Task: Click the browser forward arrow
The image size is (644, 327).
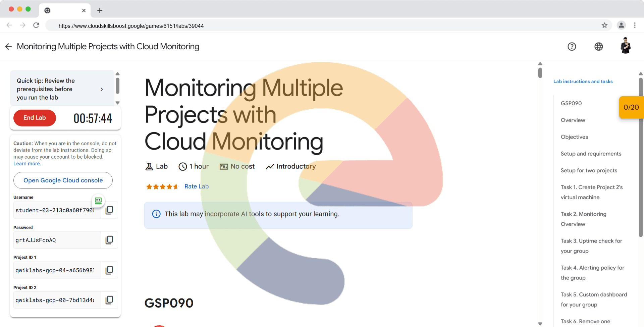Action: click(22, 25)
